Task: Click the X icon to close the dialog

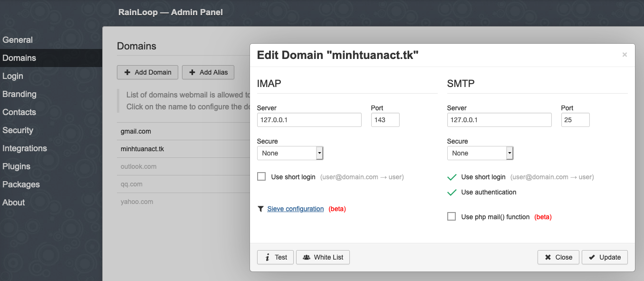Action: [x=625, y=55]
